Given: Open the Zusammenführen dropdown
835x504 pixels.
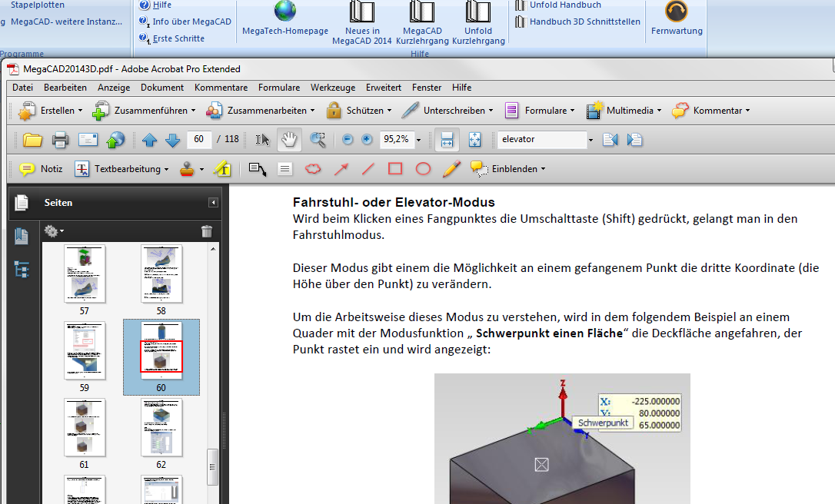Looking at the screenshot, I should 144,111.
